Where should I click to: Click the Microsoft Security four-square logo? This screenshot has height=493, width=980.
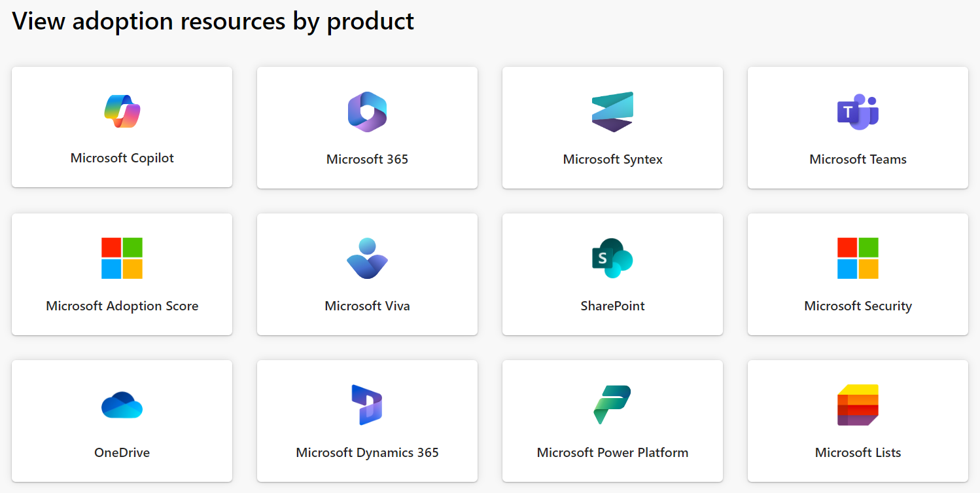coord(858,258)
